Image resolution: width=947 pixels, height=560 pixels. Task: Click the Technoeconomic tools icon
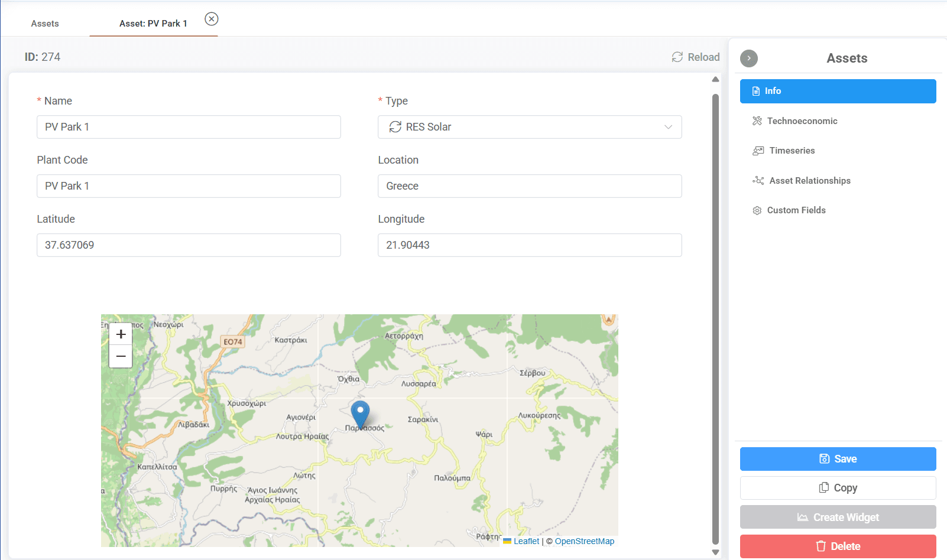tap(757, 121)
